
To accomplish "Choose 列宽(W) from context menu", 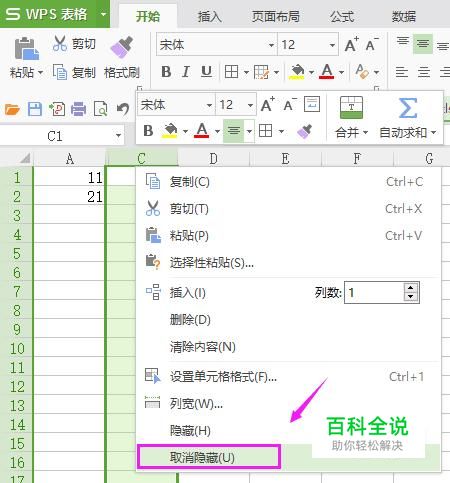I will coord(288,404).
